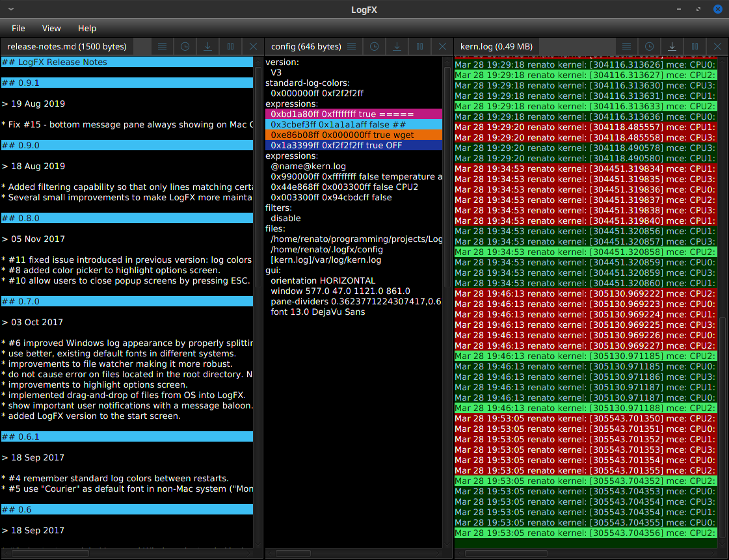Click orange line '0xe86b08ff 0x000000ff true wget'

tap(354, 135)
